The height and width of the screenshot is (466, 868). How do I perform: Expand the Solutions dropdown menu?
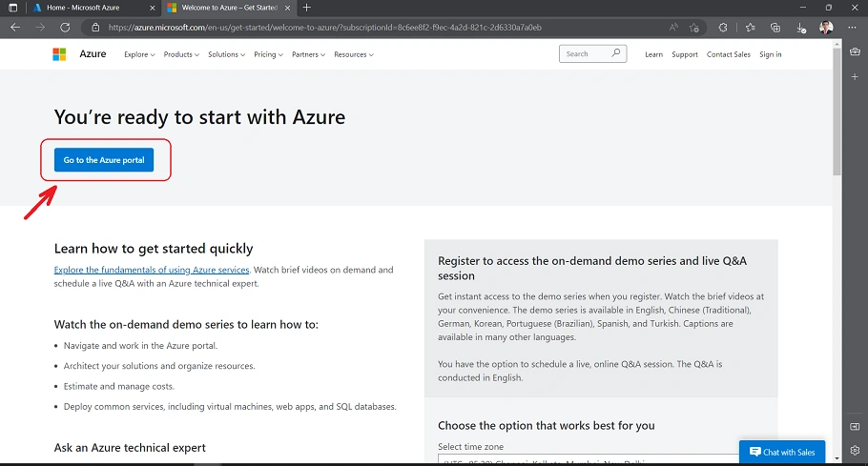tap(226, 54)
